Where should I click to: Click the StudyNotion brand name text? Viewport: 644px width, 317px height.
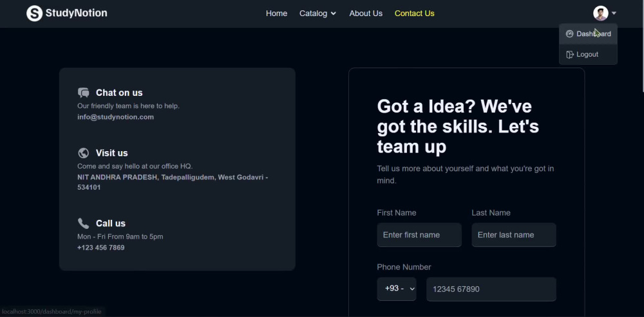(77, 13)
